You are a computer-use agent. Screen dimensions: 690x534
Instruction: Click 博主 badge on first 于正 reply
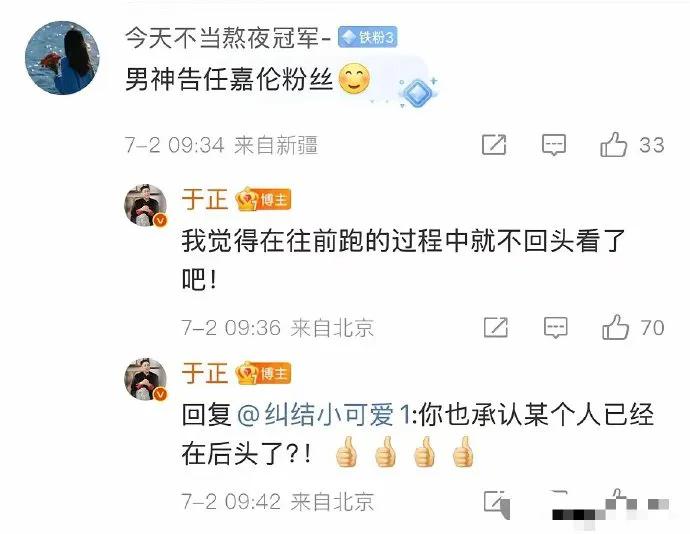(x=263, y=200)
